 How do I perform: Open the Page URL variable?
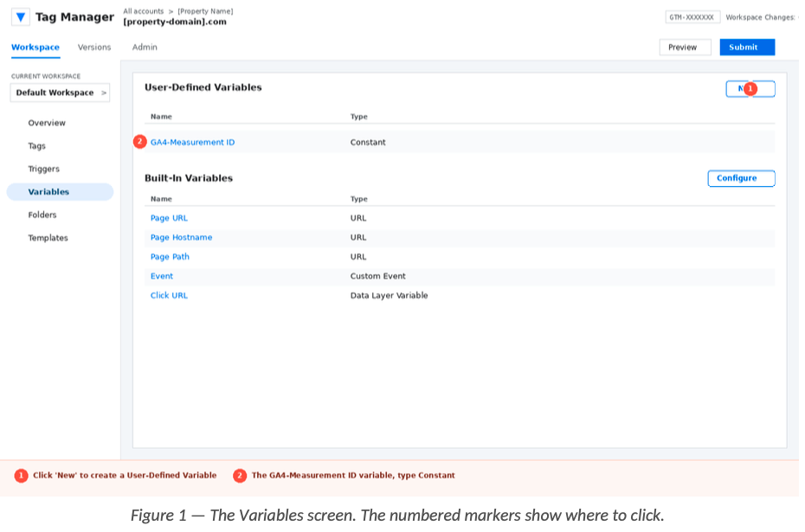(x=169, y=218)
